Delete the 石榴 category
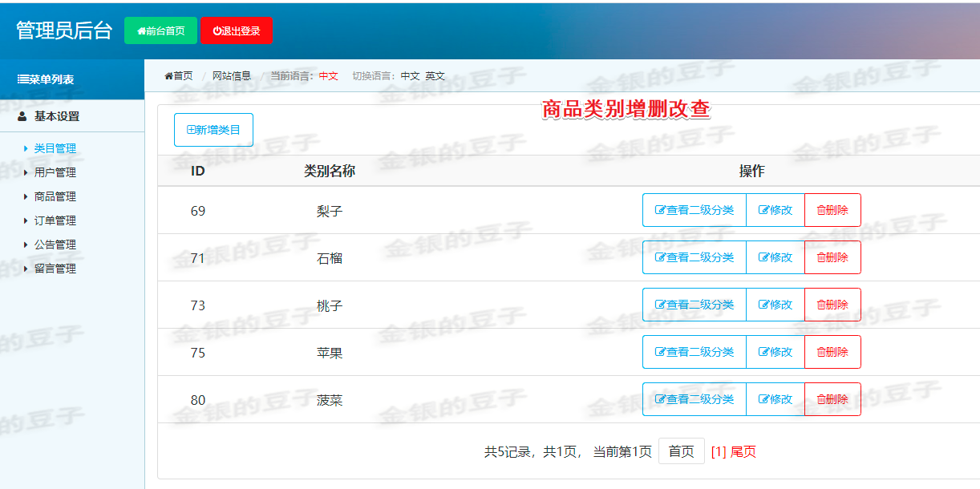Screen dimensions: 980x489 (832, 257)
